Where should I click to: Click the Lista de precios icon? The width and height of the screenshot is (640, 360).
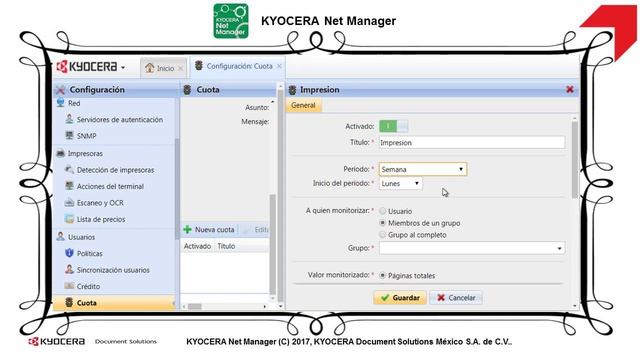[69, 219]
